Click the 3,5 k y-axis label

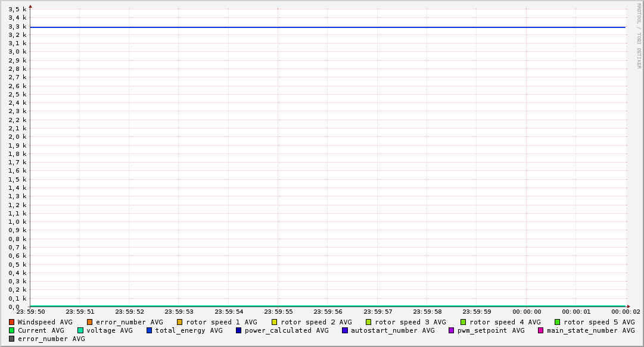click(x=17, y=10)
